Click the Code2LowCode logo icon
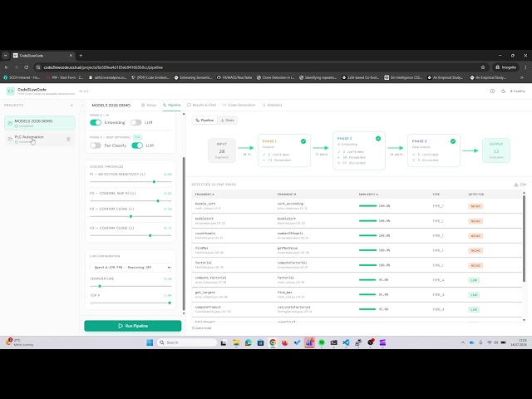Screen dimensions: 532x399 coord(11,91)
